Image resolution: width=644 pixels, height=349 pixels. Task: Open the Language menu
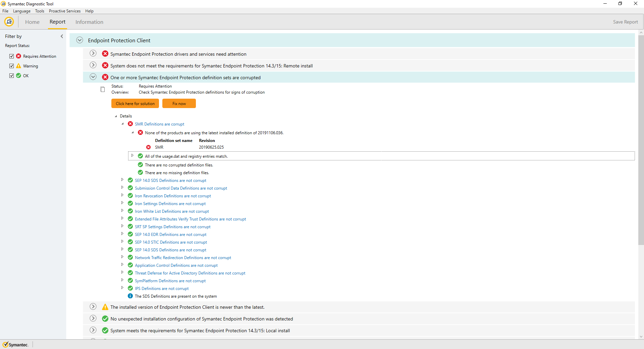click(22, 11)
